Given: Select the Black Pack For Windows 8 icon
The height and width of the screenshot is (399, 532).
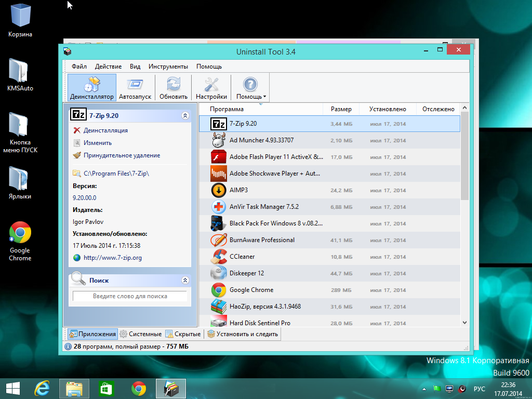Looking at the screenshot, I should [x=217, y=223].
